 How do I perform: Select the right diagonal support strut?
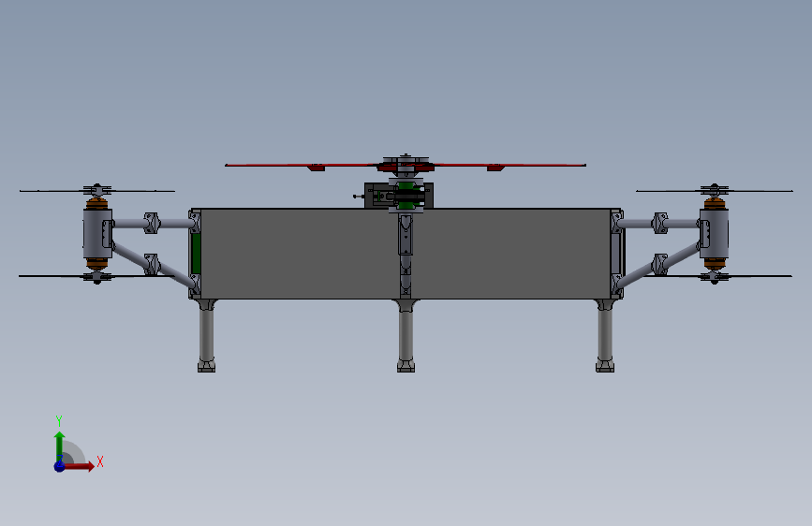pos(658,265)
